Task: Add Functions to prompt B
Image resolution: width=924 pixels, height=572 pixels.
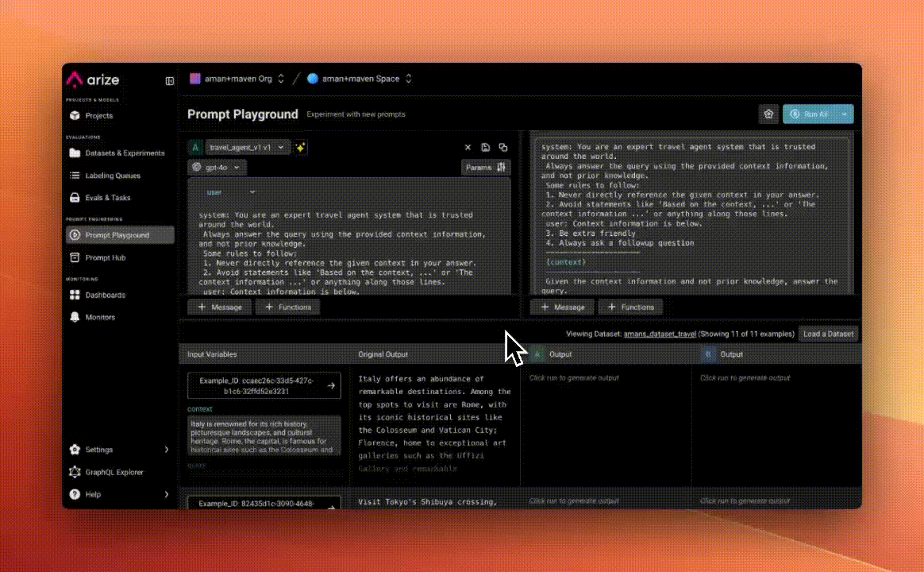Action: tap(630, 307)
